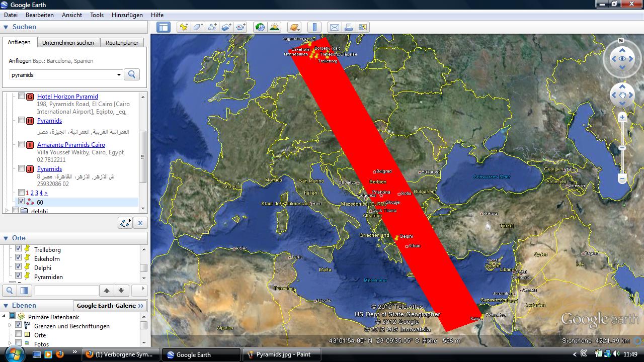
Task: Go to results page 2
Action: 32,193
